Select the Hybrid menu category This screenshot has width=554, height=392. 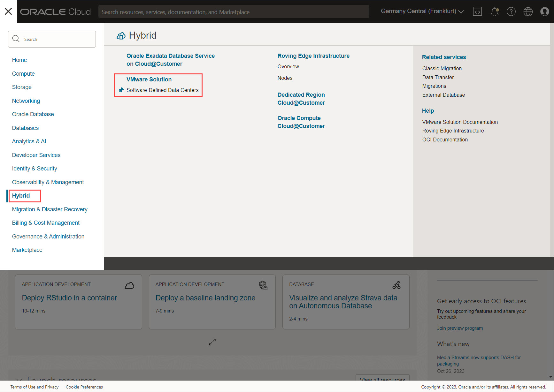coord(21,196)
